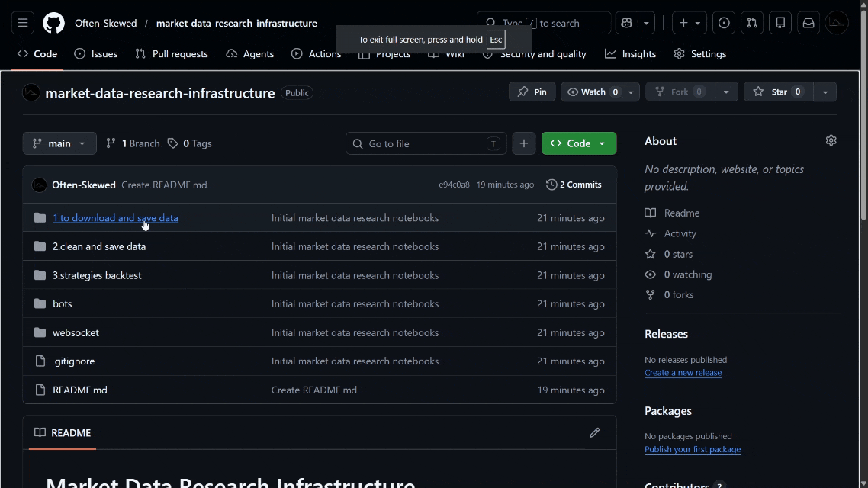Open the hamburger navigation menu
Screen dimensions: 868x488
coord(23,23)
